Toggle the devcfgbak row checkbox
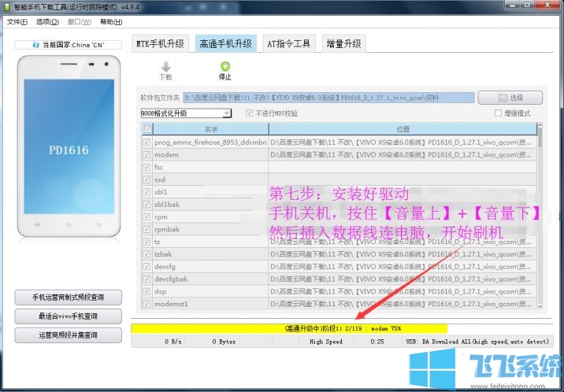564x392 pixels. click(x=147, y=279)
